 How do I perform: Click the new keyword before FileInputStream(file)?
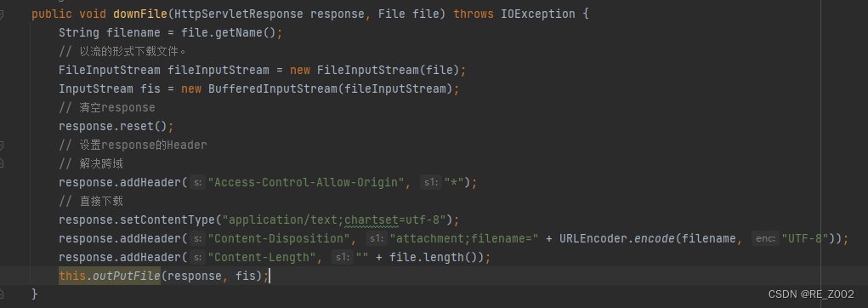click(x=300, y=71)
